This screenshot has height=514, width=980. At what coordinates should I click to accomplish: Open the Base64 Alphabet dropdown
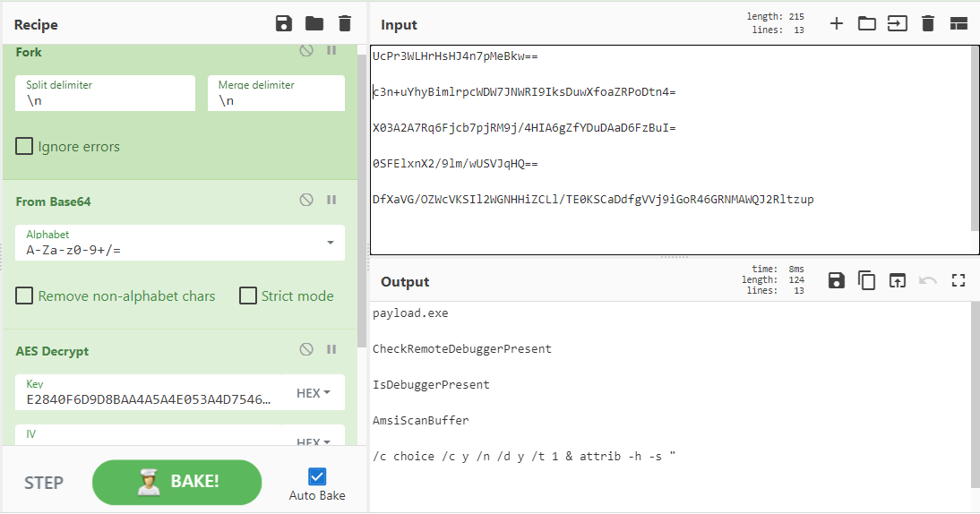pos(331,243)
